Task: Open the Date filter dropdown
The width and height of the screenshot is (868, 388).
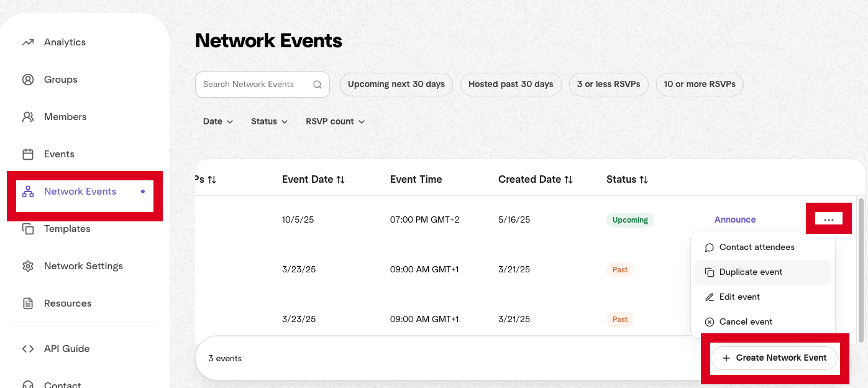Action: pos(217,122)
